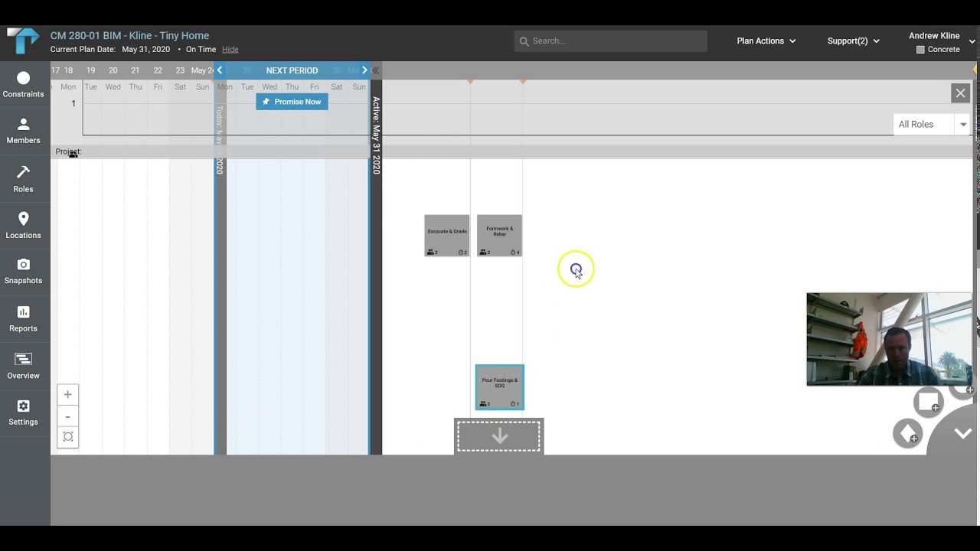Click the members icon under Project
980x551 pixels.
click(73, 155)
